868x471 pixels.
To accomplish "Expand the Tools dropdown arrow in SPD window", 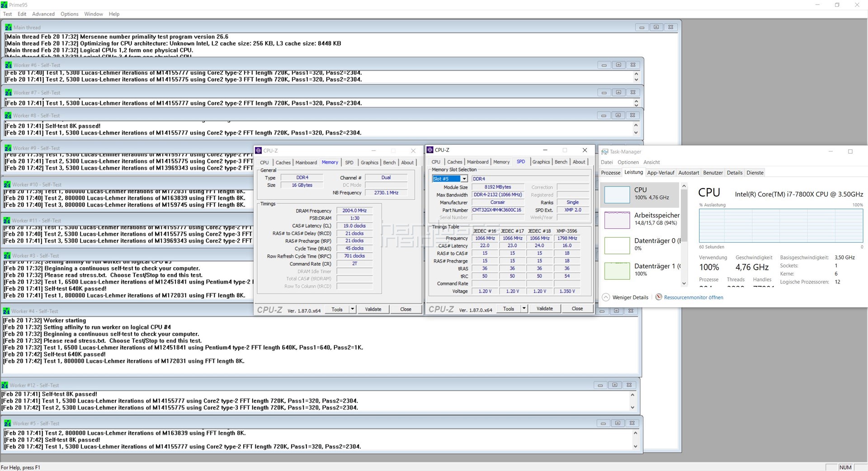I will coord(524,308).
